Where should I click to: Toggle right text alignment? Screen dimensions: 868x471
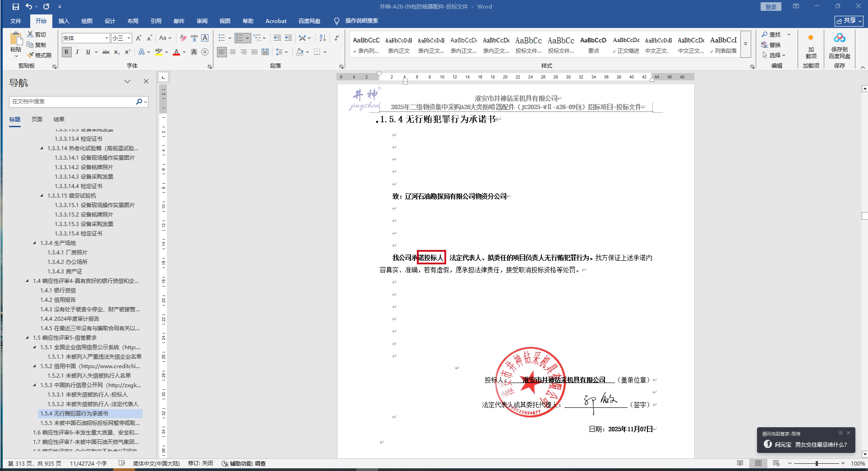pos(244,52)
